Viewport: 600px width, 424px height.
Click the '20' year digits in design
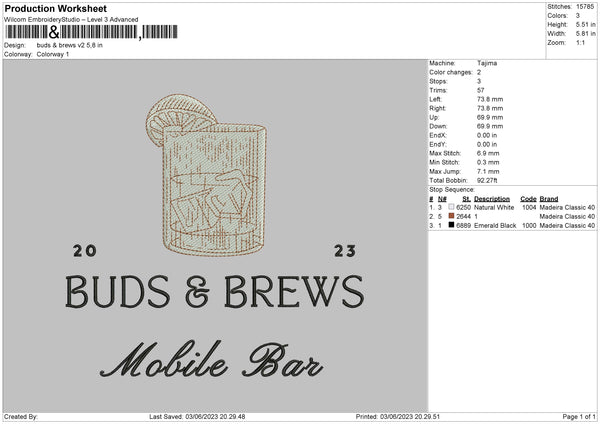coord(85,251)
